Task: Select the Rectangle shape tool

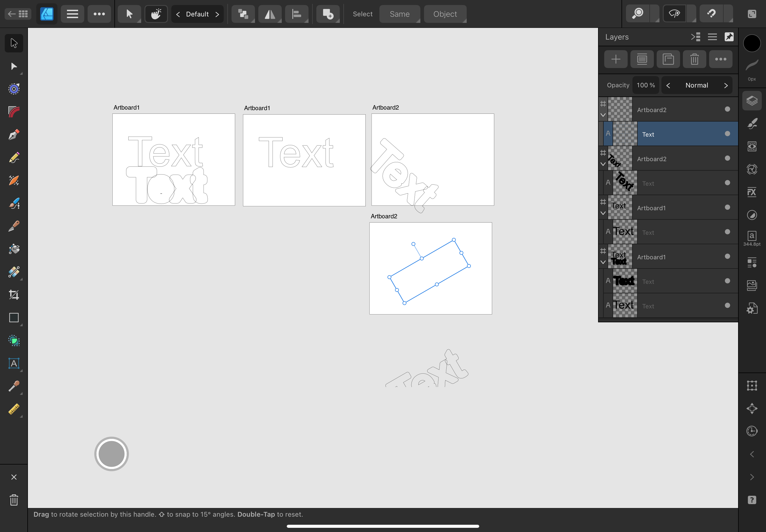Action: coord(14,318)
